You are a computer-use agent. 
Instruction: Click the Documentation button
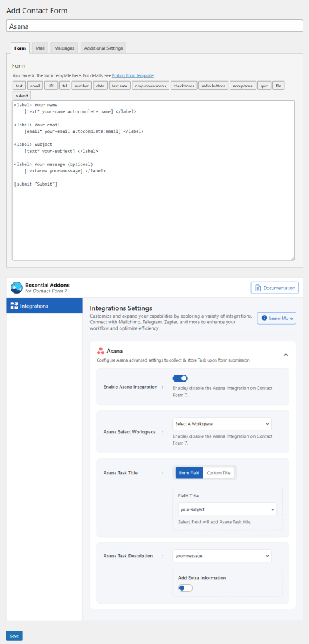tap(275, 288)
